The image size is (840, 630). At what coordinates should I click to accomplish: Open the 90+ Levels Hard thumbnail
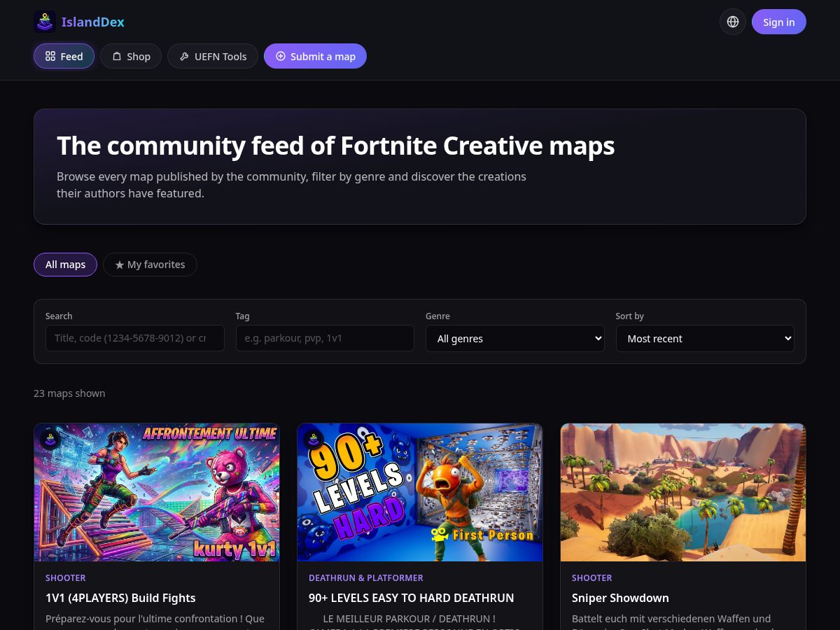click(x=420, y=492)
